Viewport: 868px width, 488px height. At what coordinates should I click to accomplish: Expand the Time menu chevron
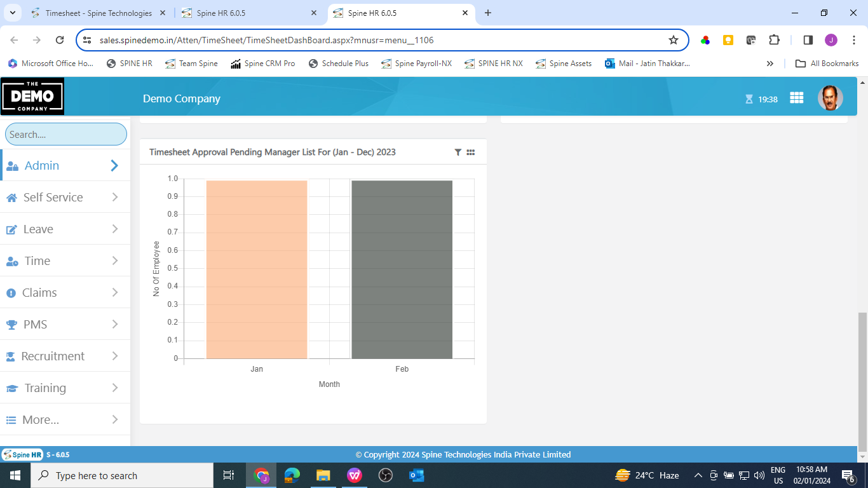115,261
